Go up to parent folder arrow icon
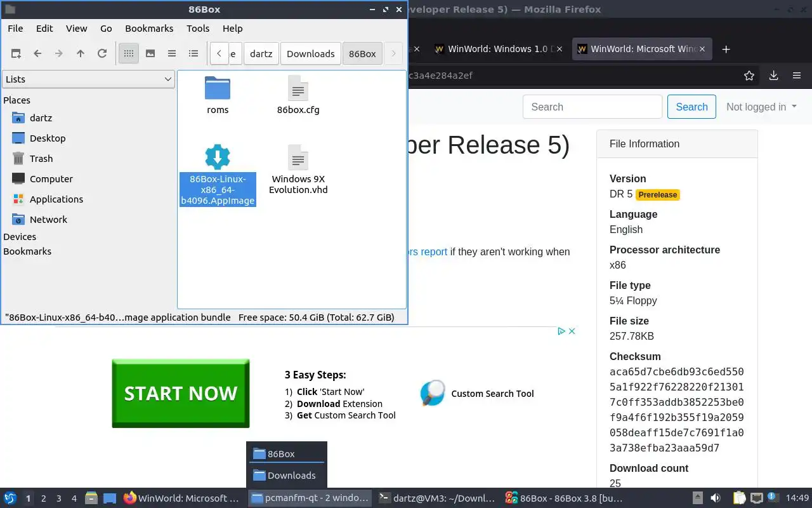This screenshot has width=812, height=508. click(x=81, y=54)
